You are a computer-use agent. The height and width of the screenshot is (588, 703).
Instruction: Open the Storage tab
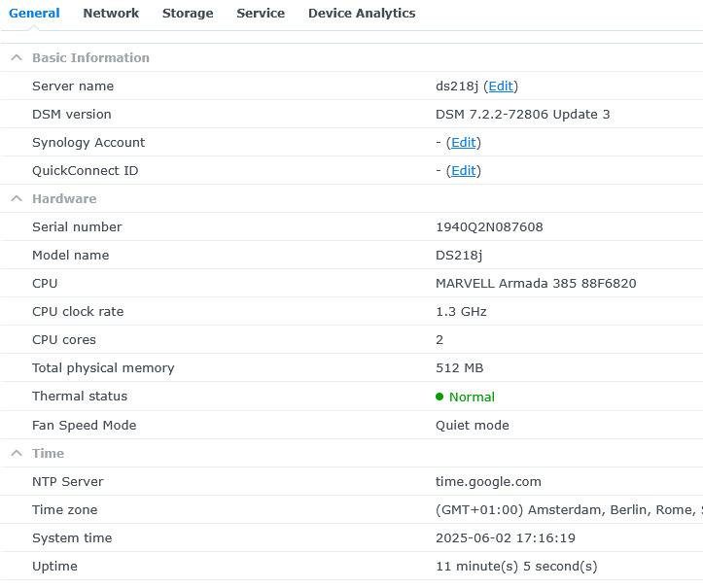click(x=188, y=14)
